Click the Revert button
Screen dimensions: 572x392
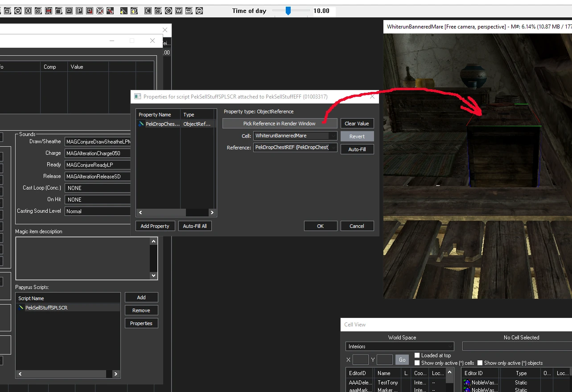point(357,136)
